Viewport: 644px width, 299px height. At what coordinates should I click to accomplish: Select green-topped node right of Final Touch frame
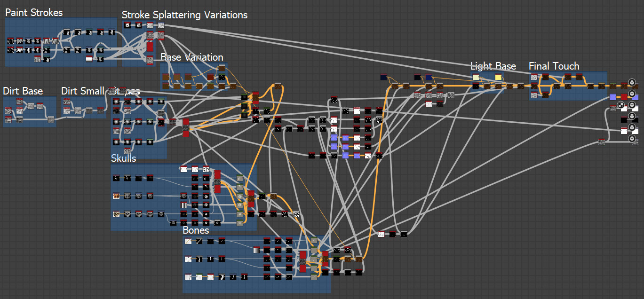[x=612, y=85]
